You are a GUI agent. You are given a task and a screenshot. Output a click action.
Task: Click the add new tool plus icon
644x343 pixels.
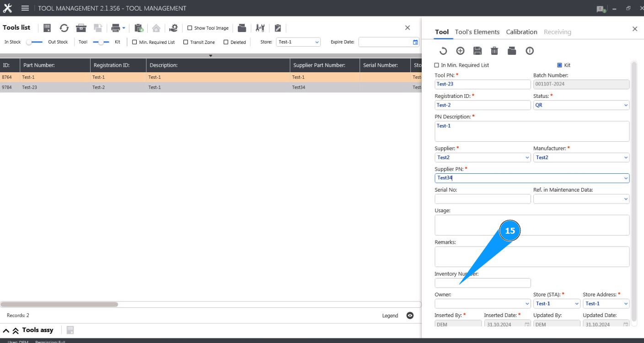461,51
